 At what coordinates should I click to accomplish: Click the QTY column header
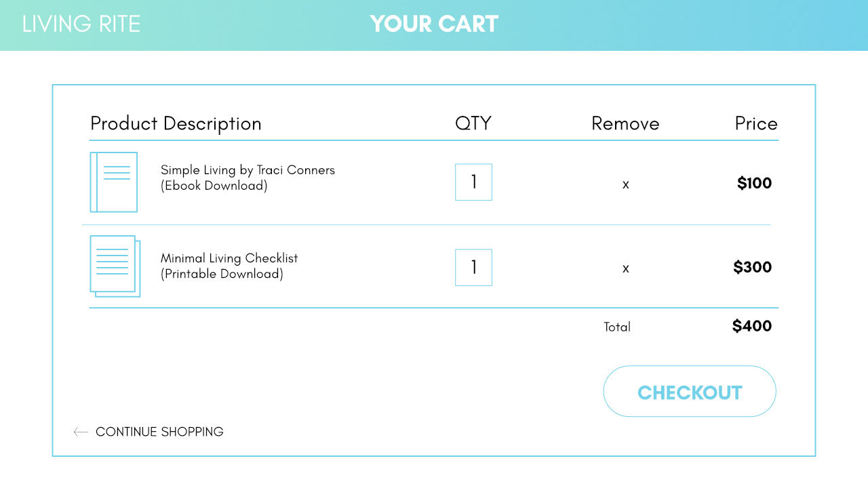pyautogui.click(x=473, y=123)
